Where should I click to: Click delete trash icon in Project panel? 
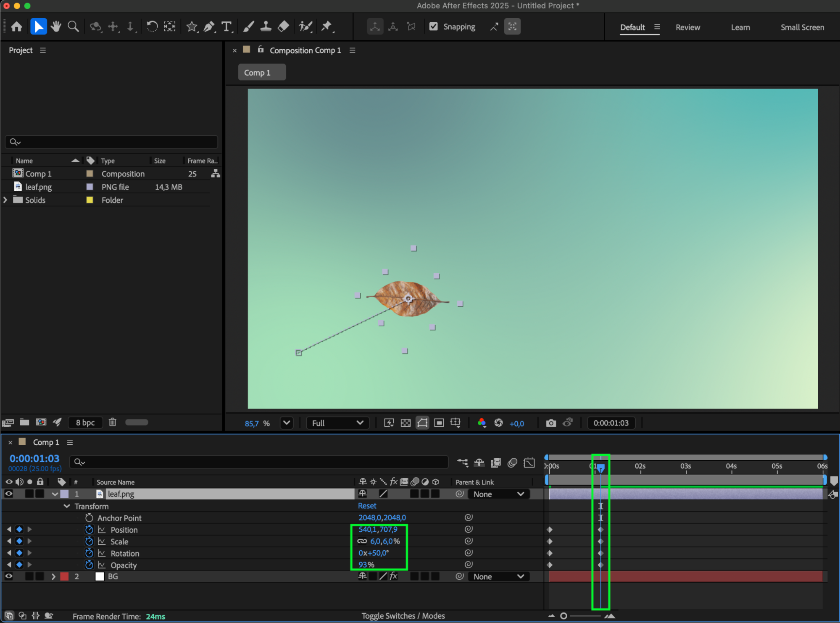coord(112,422)
